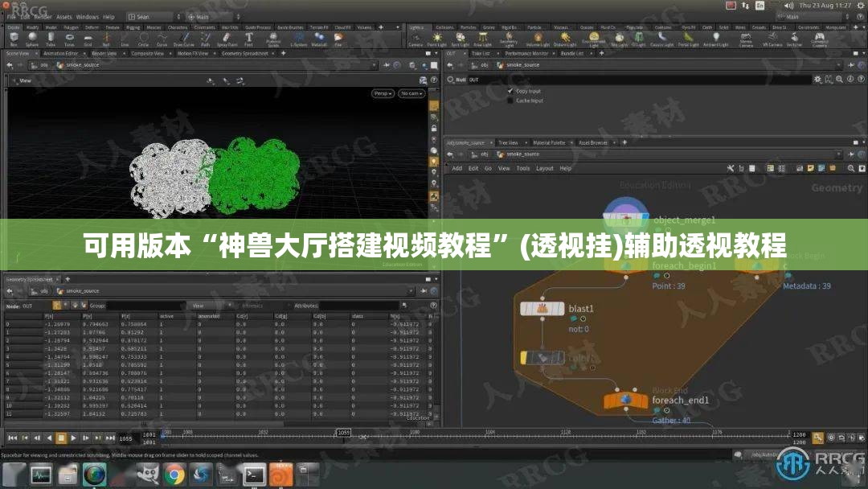The height and width of the screenshot is (489, 868).
Task: Open the Material Palette tab
Action: click(549, 143)
